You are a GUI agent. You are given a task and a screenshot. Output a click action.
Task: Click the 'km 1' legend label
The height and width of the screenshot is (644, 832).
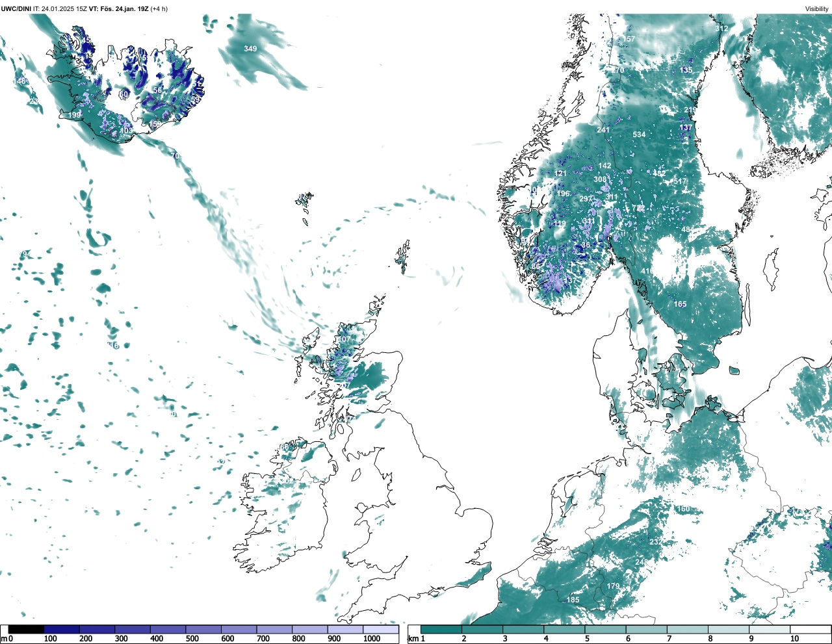416,639
